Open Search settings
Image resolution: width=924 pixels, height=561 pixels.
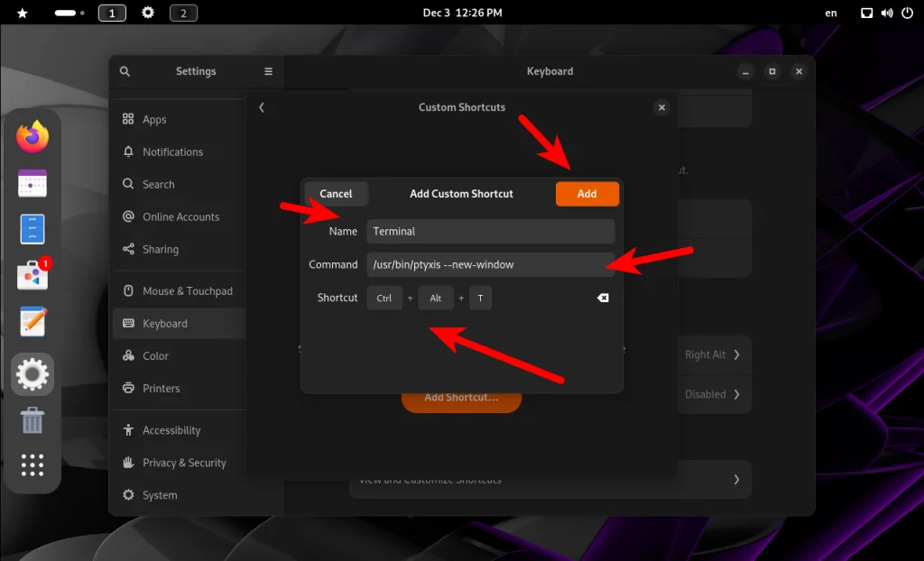coord(180,185)
